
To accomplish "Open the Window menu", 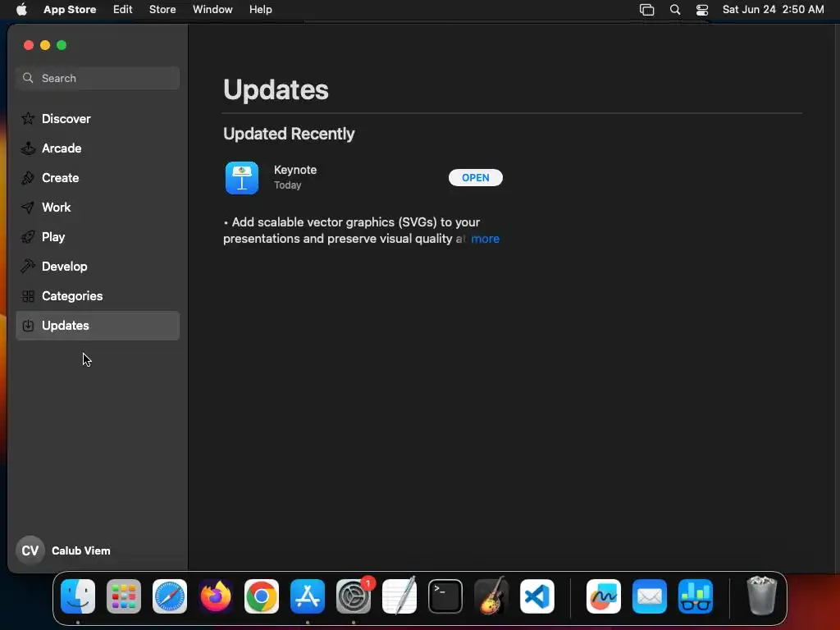I will point(212,10).
